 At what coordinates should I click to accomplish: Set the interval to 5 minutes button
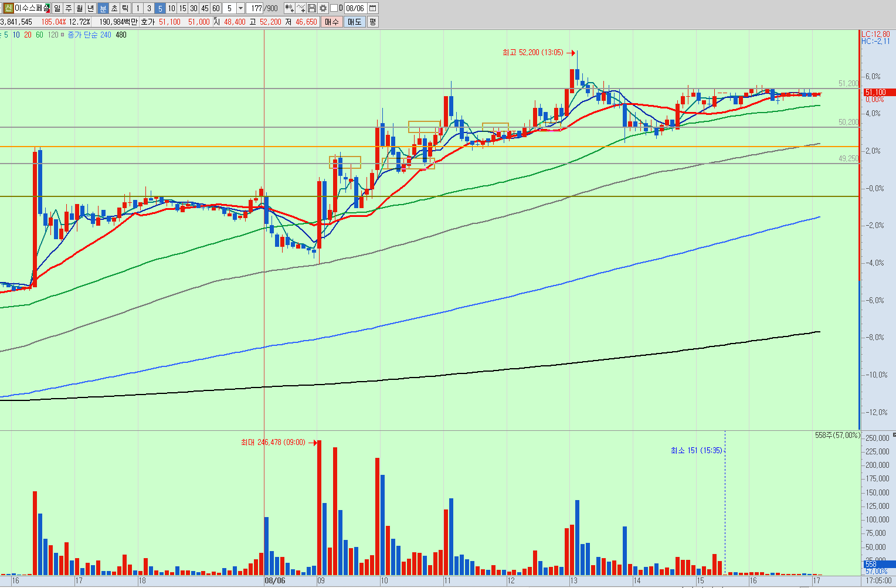point(160,8)
